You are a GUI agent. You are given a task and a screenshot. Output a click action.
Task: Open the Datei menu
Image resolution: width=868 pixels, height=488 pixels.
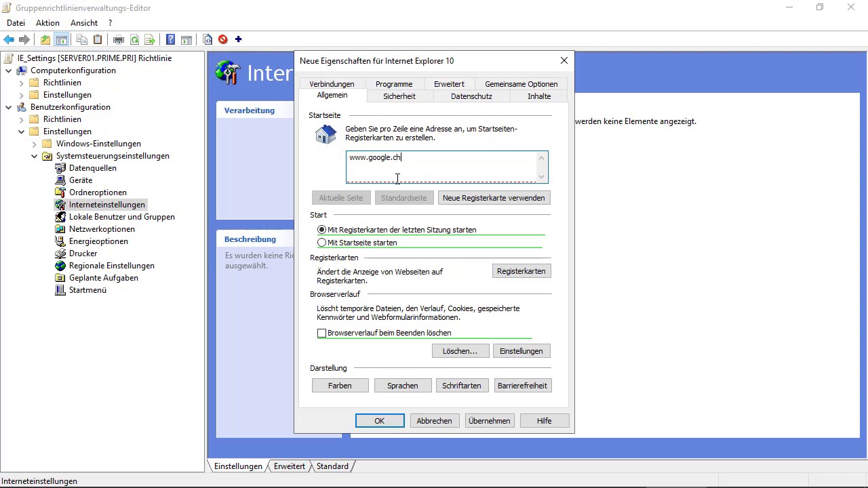point(16,23)
